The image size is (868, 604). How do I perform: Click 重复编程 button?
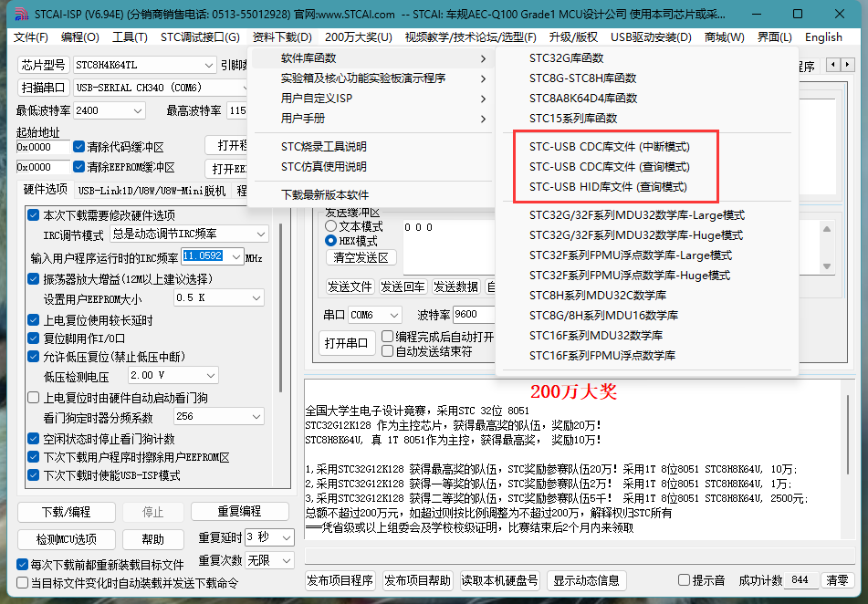(x=240, y=511)
